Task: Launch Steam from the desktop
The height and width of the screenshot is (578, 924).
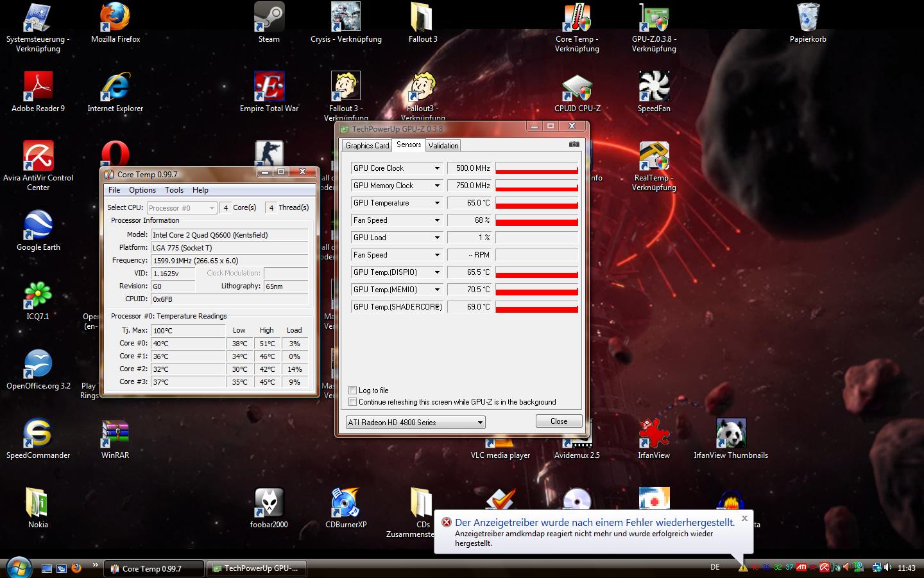Action: 269,18
